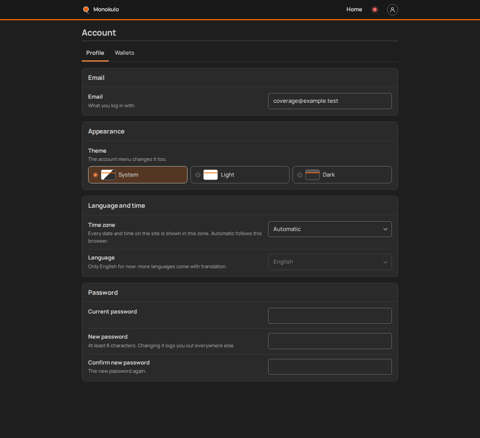
Task: Open the account menu avatar icon
Action: click(392, 10)
